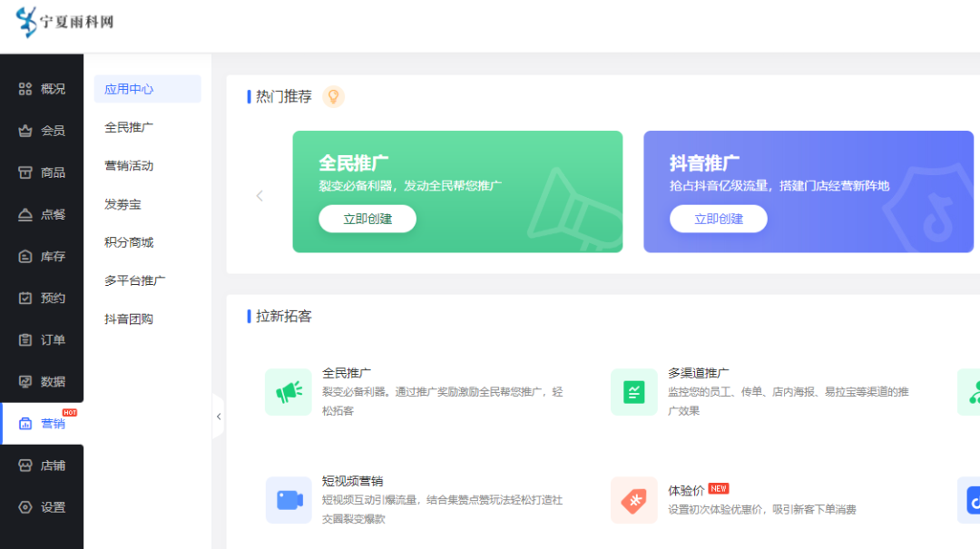
Task: Open the 订单 clipboard icon
Action: tap(25, 340)
